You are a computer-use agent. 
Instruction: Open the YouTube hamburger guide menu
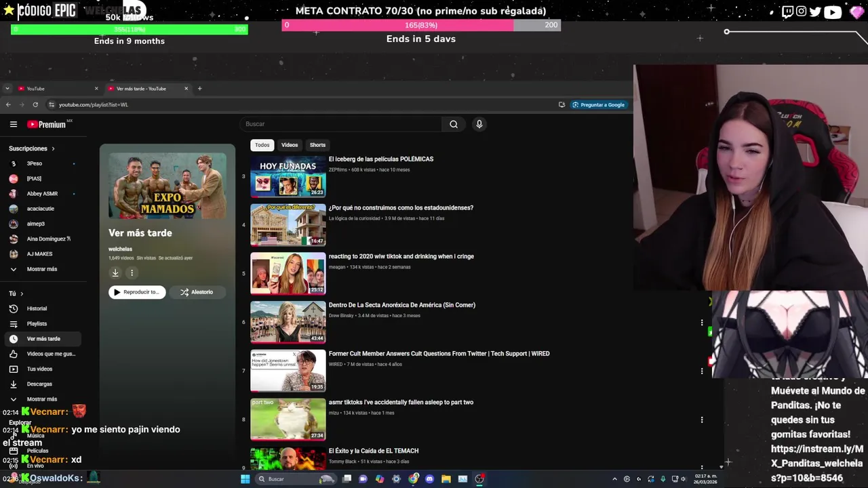[14, 124]
